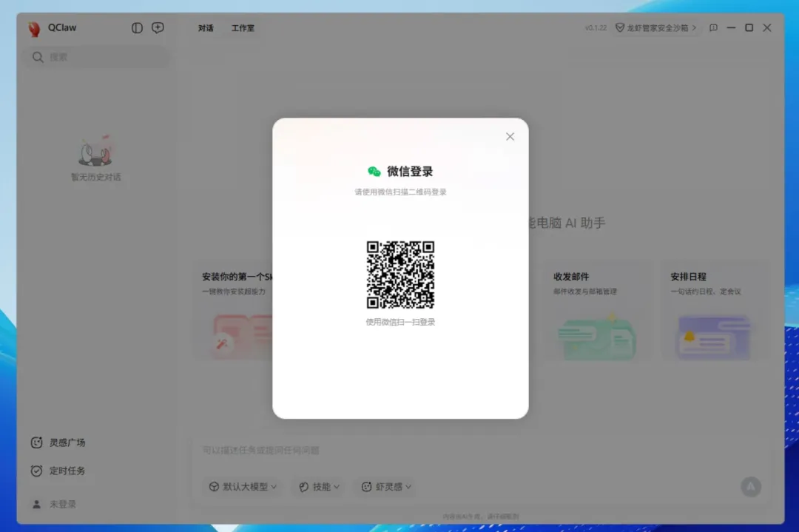Click the 暂无历史对话 empty-state icon
The image size is (799, 532).
coord(95,151)
